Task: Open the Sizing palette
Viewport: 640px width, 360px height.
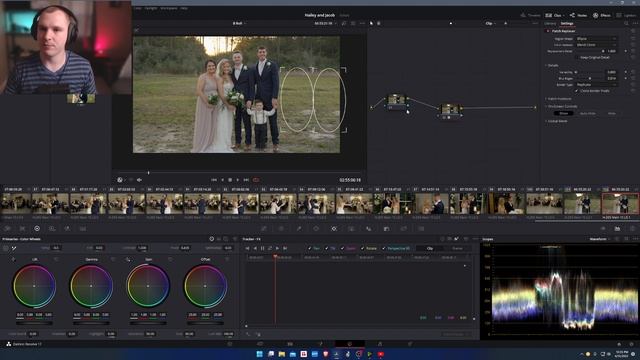Action: coord(404,229)
